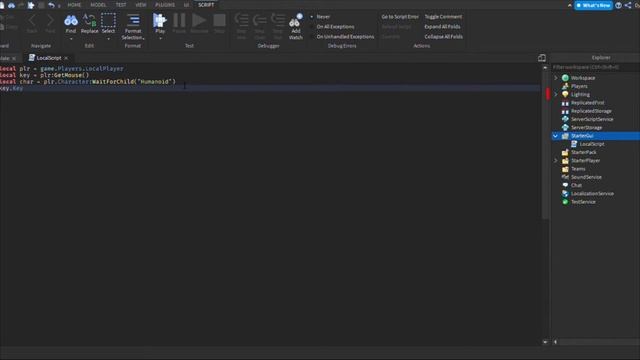Click the StarterPack icon in Explorer
The width and height of the screenshot is (640, 360).
pos(565,152)
